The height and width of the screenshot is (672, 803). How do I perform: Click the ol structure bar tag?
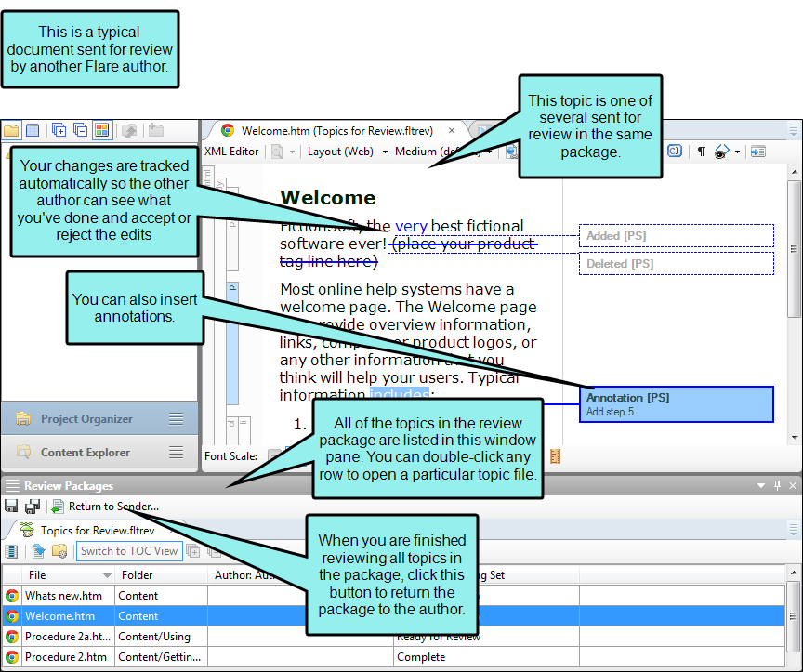click(x=231, y=430)
